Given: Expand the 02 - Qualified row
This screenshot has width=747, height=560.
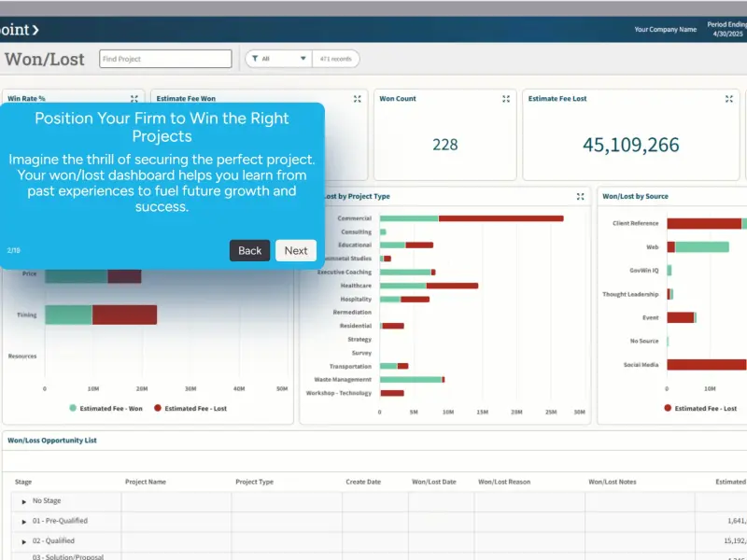Looking at the screenshot, I should tap(24, 541).
